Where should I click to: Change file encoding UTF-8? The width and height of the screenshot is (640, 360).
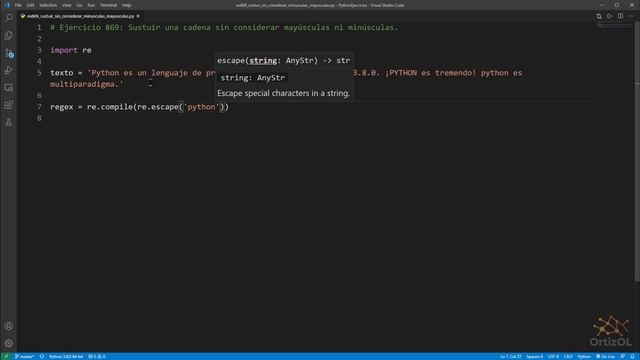click(x=553, y=356)
